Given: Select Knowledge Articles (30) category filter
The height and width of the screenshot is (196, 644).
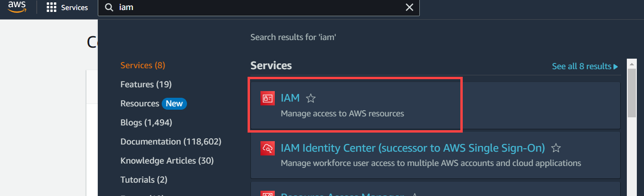Looking at the screenshot, I should 167,161.
